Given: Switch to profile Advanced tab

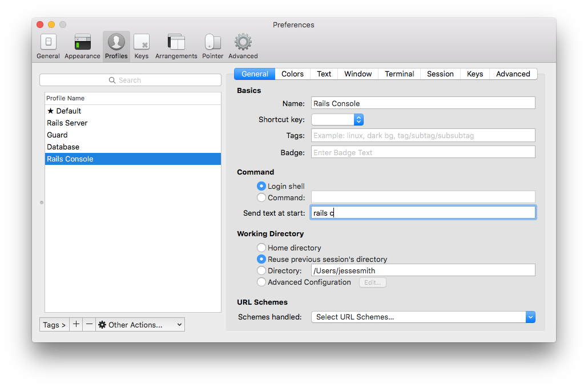Looking at the screenshot, I should [513, 74].
